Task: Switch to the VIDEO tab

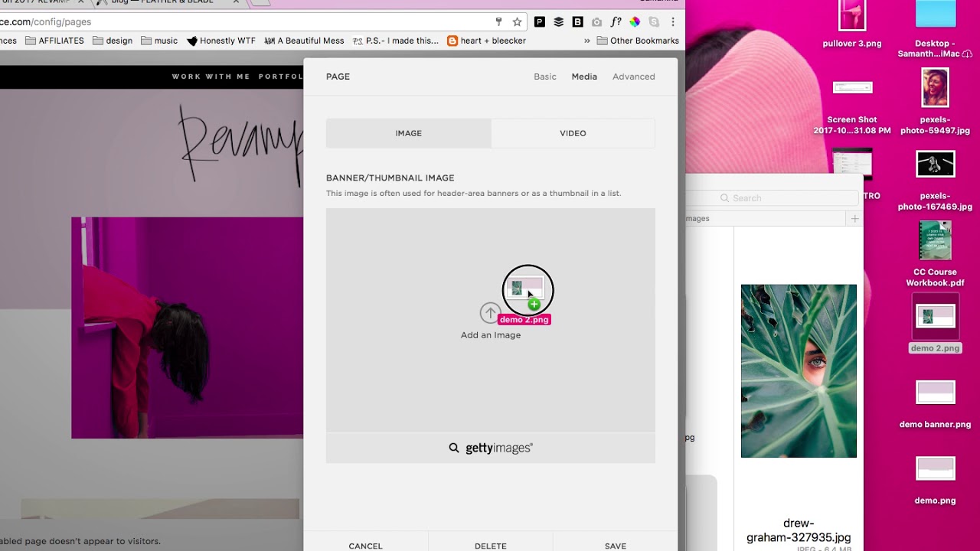Action: 573,133
